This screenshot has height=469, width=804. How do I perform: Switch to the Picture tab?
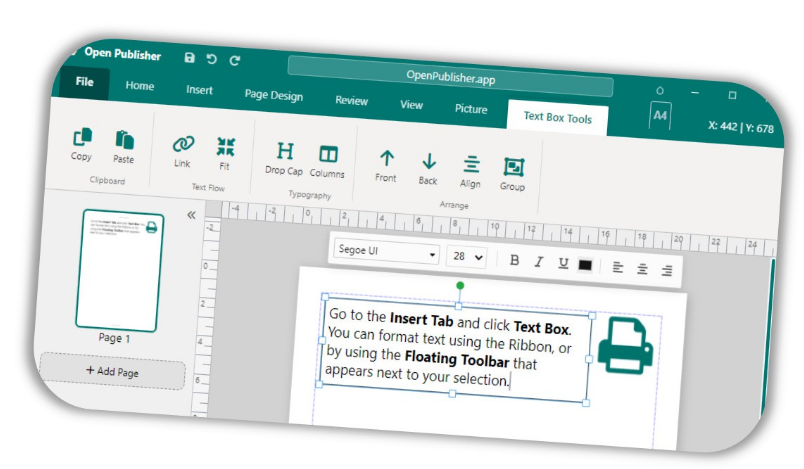pos(471,109)
